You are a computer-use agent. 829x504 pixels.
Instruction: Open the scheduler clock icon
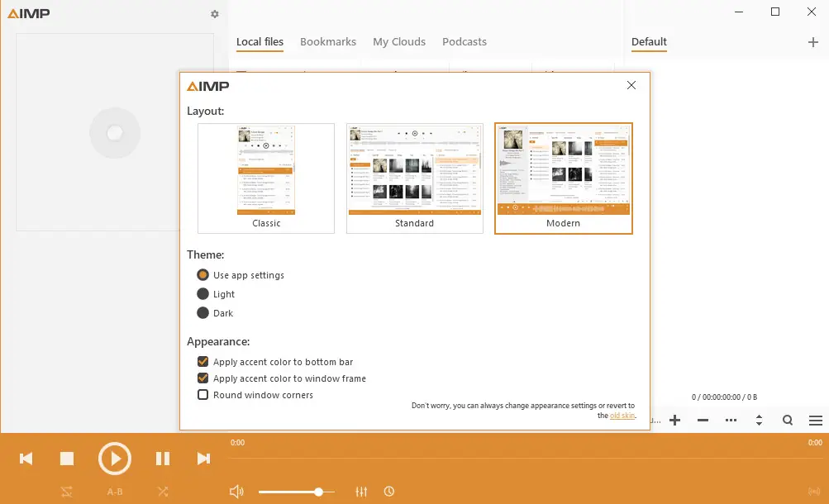pyautogui.click(x=389, y=492)
